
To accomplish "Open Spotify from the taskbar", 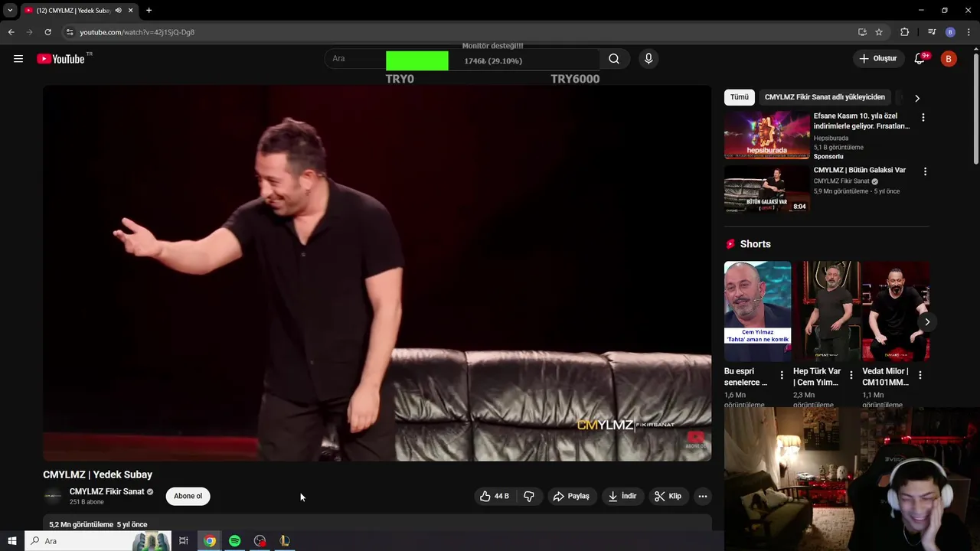I will pos(234,541).
